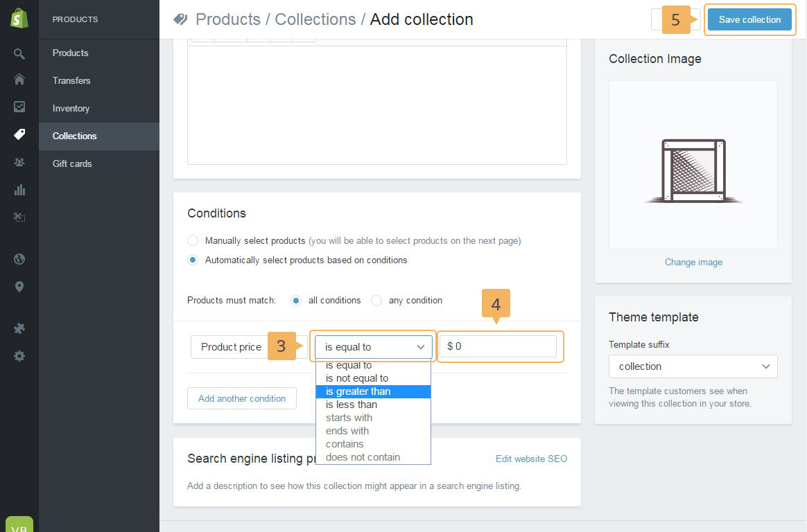
Task: Open Discounts via scissors coupon icon
Action: point(19,217)
